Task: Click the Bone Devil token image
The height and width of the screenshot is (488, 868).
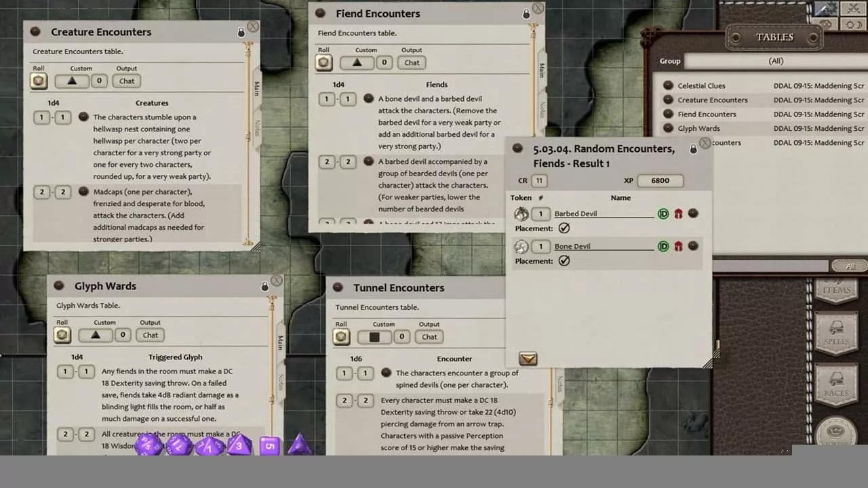Action: 521,247
